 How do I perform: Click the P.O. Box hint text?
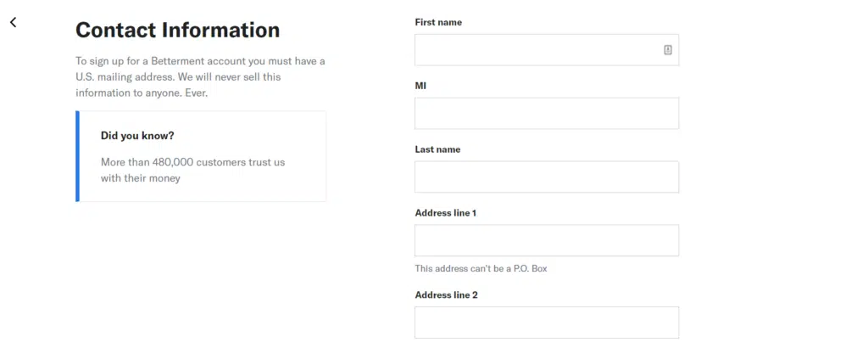[475, 269]
